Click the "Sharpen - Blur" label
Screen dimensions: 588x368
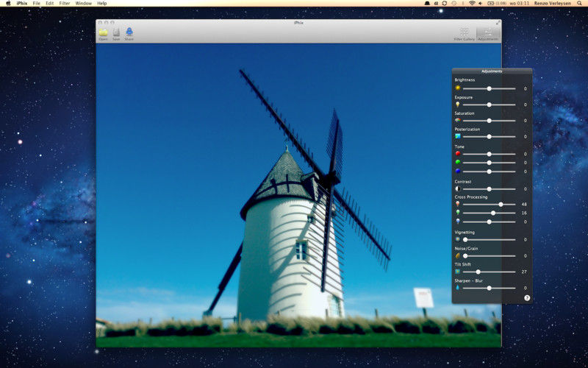[x=468, y=280]
